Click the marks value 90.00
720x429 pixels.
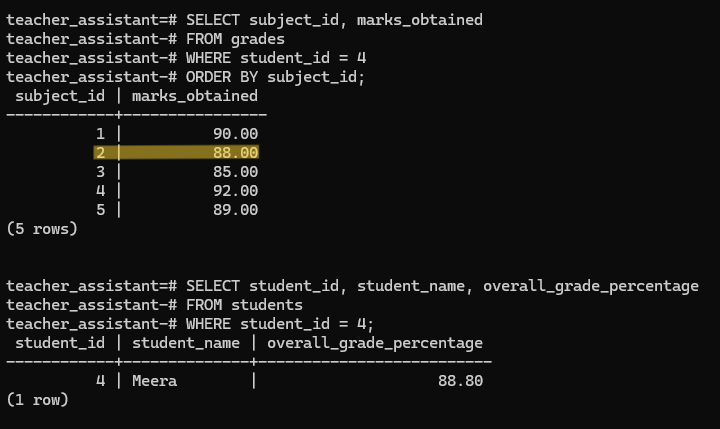235,134
